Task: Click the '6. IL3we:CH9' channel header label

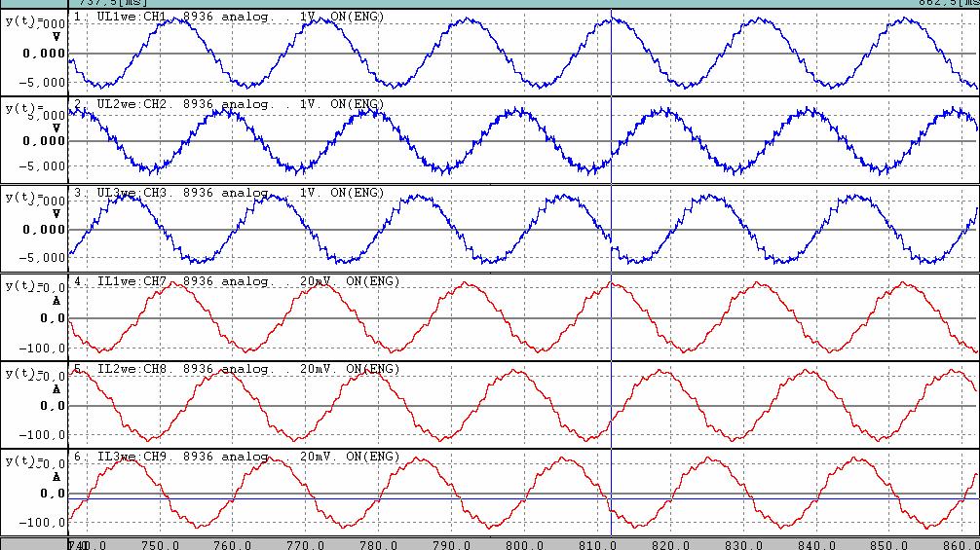Action: (120, 457)
